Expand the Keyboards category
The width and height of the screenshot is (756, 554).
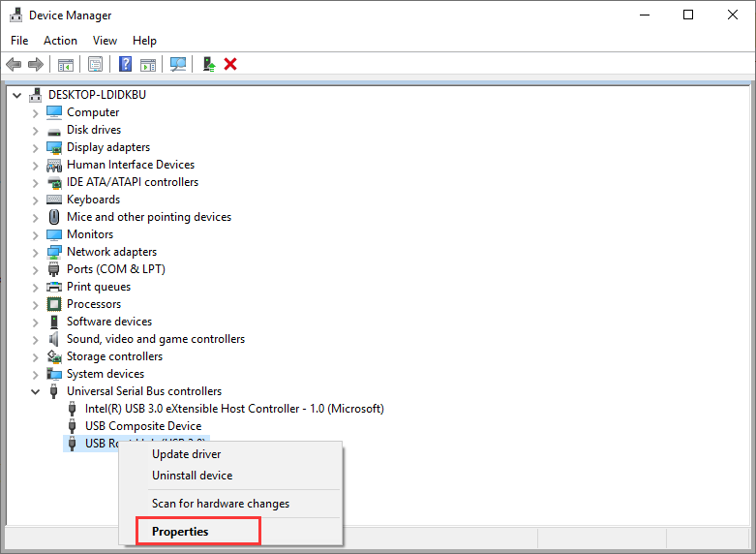35,200
